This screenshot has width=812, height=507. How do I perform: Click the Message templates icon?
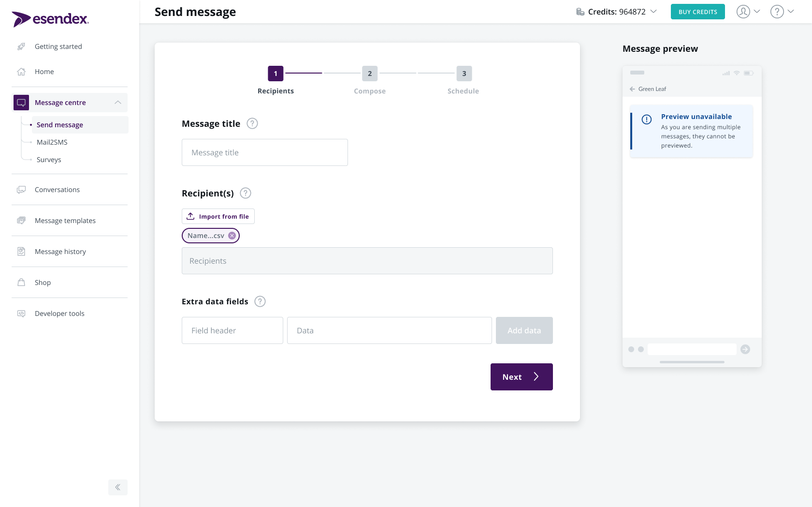coord(21,220)
